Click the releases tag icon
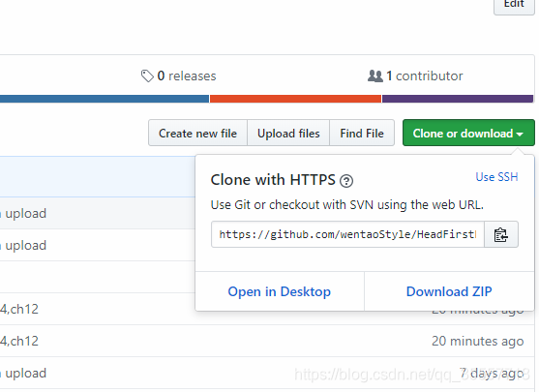The image size is (539, 392). pyautogui.click(x=147, y=76)
